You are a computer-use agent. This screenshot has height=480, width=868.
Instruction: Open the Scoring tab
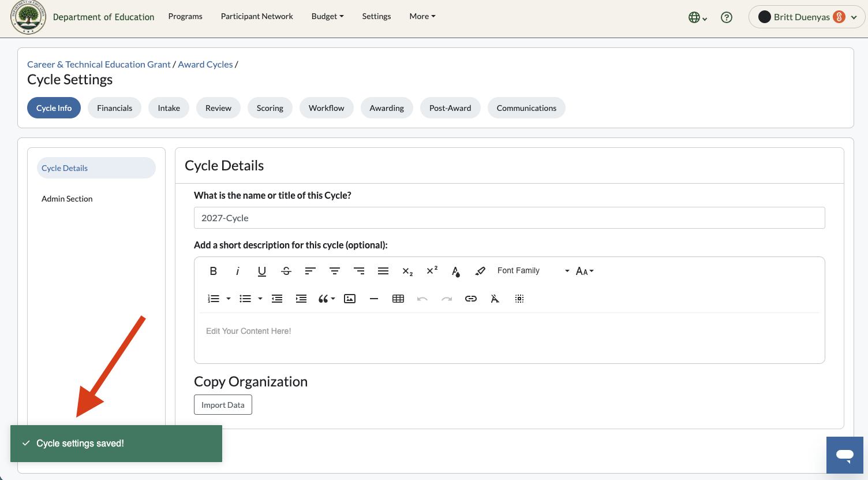tap(270, 108)
